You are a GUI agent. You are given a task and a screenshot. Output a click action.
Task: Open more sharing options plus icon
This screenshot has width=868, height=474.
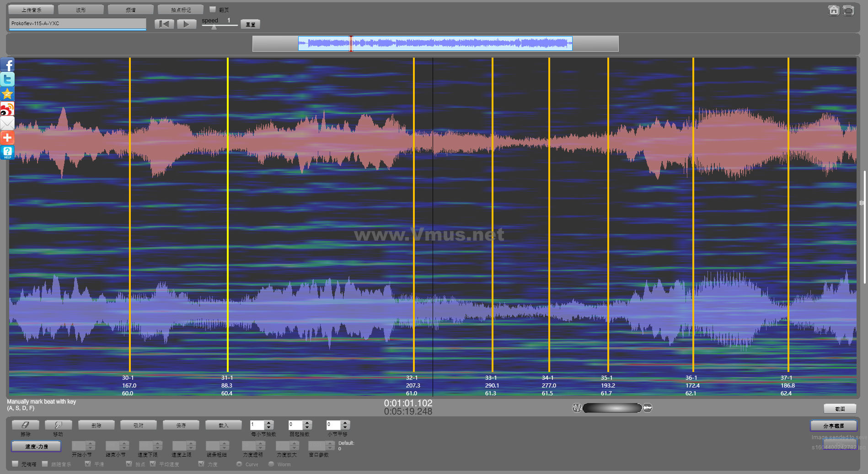pyautogui.click(x=7, y=138)
